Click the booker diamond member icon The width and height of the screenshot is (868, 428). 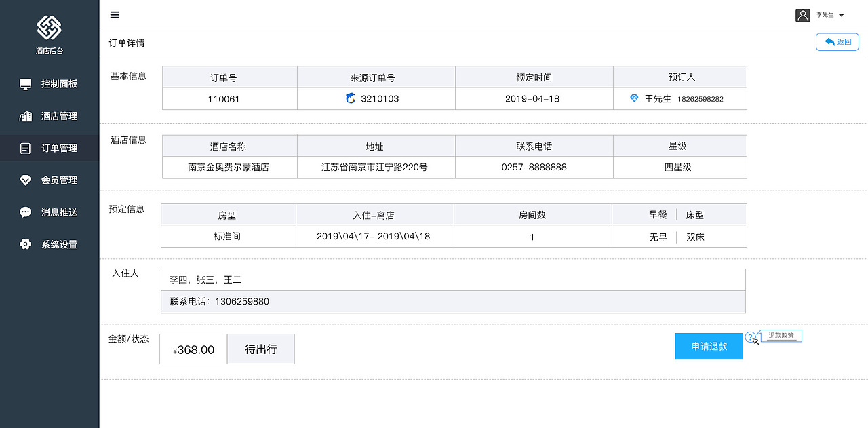635,99
